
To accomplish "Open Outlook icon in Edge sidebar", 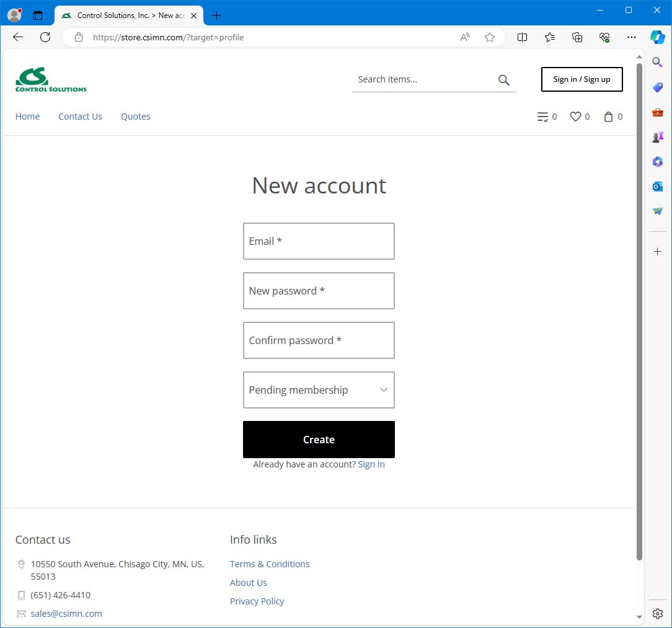I will click(658, 187).
